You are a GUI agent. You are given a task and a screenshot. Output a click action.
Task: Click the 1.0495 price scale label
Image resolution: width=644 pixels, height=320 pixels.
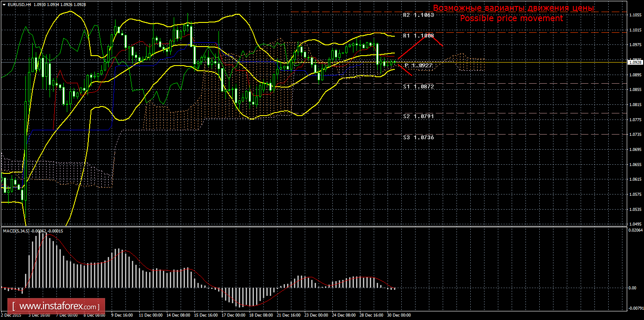pos(635,224)
